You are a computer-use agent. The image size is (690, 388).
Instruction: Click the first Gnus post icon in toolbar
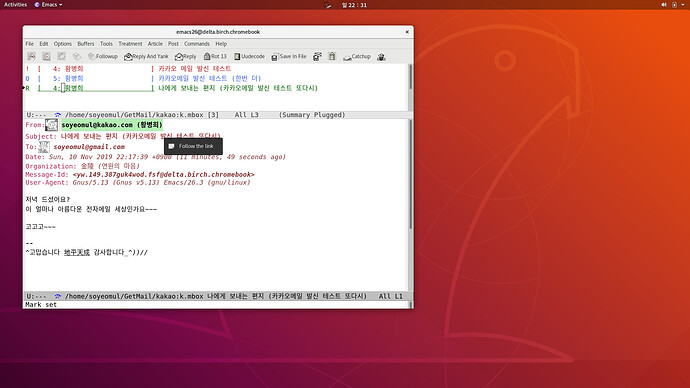pyautogui.click(x=31, y=56)
